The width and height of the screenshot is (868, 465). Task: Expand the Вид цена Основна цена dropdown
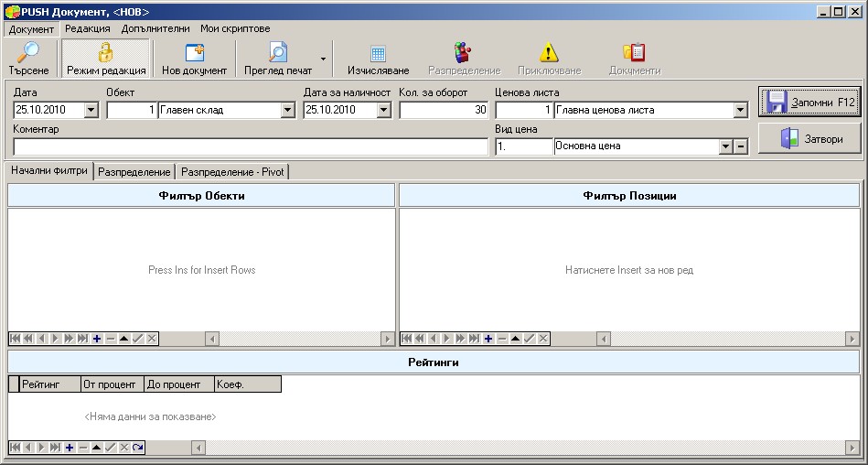point(725,146)
